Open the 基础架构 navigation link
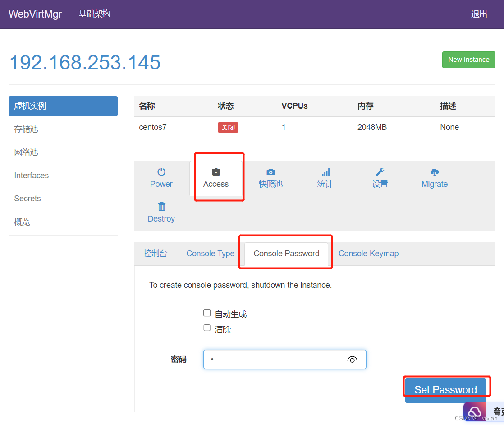The height and width of the screenshot is (425, 504). click(x=95, y=14)
